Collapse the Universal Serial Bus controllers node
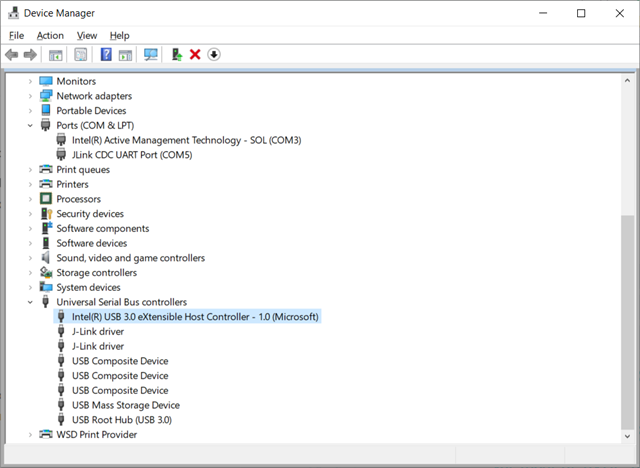640x468 pixels. (30, 302)
